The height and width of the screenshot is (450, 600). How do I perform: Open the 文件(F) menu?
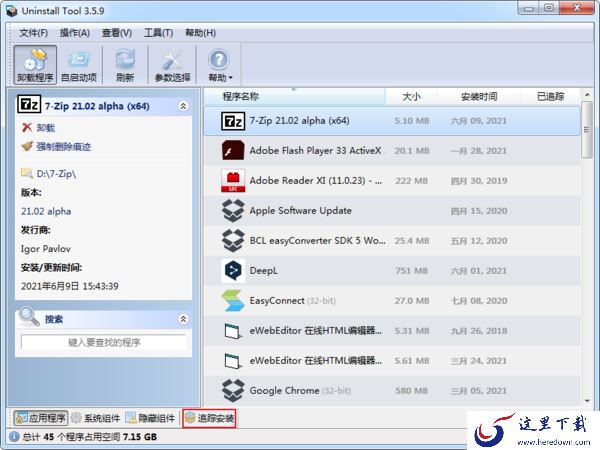click(x=34, y=33)
